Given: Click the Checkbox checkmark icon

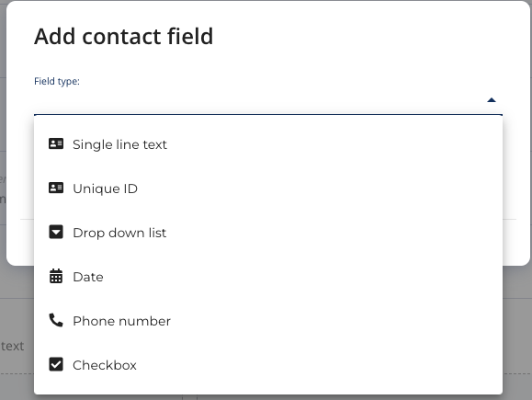Looking at the screenshot, I should click(56, 364).
